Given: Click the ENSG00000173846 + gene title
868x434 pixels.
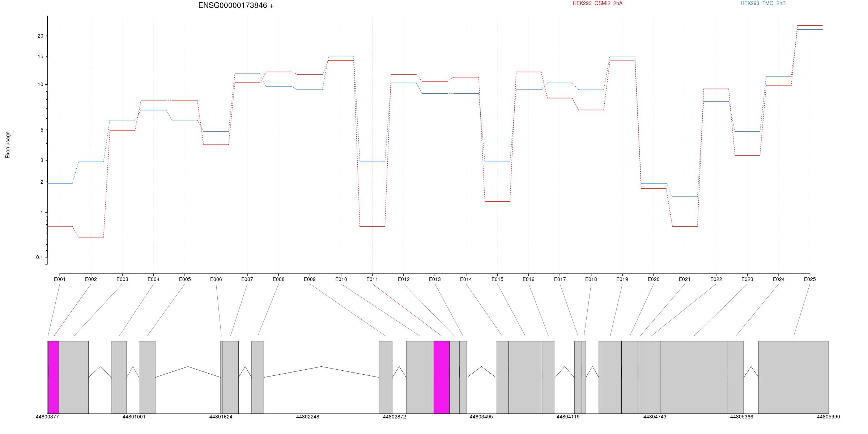Looking at the screenshot, I should click(x=236, y=5).
